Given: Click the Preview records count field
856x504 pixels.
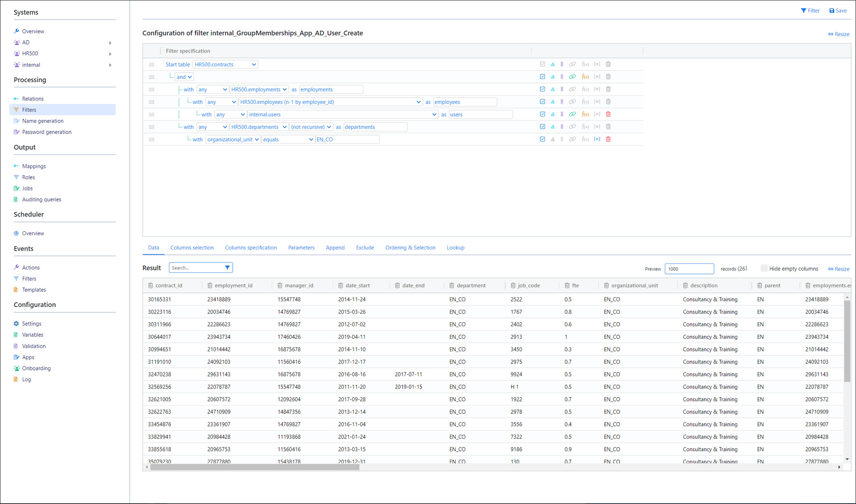Looking at the screenshot, I should (689, 269).
